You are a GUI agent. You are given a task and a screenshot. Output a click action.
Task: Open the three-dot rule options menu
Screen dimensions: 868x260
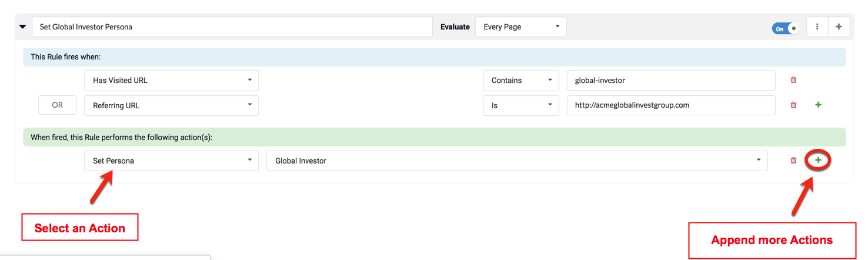coord(817,27)
